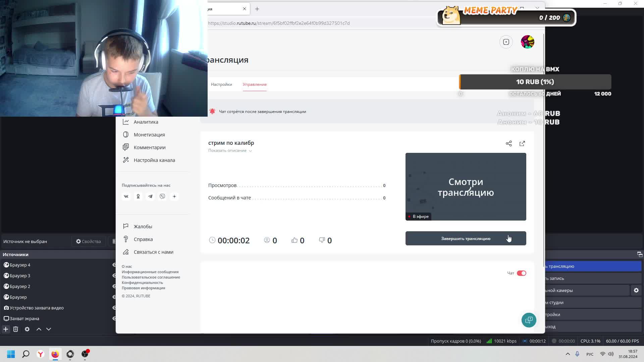Image resolution: width=644 pixels, height=362 pixels.
Task: Click Завершить трансляцию button
Action: pyautogui.click(x=466, y=239)
